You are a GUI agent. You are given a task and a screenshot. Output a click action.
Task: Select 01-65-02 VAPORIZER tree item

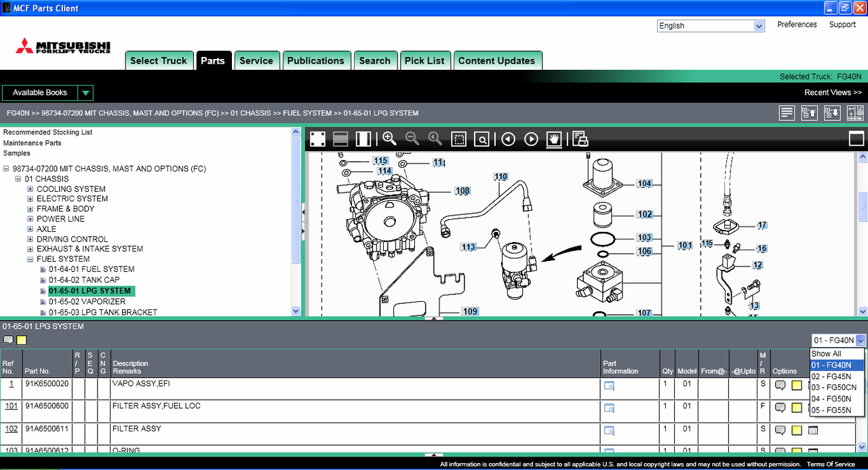[x=87, y=301]
